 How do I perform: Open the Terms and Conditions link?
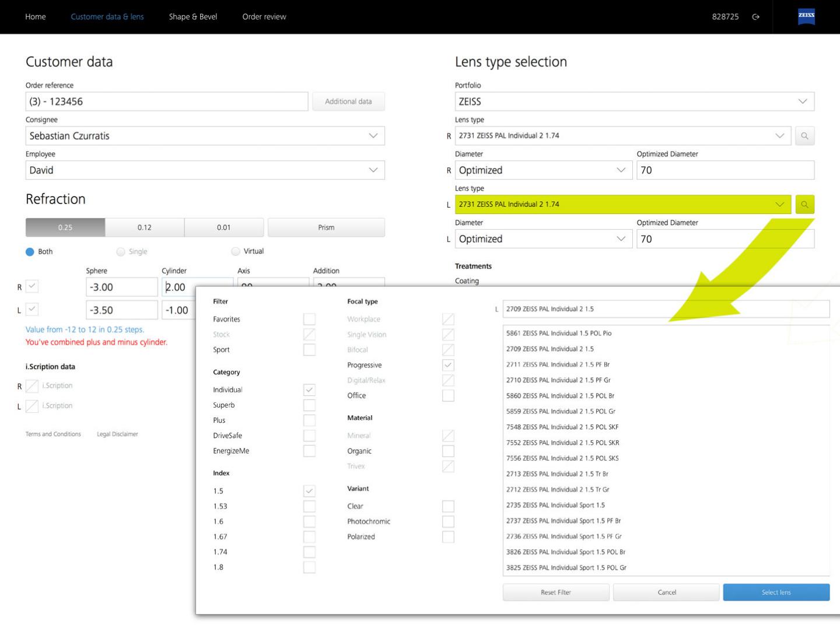[x=53, y=434]
